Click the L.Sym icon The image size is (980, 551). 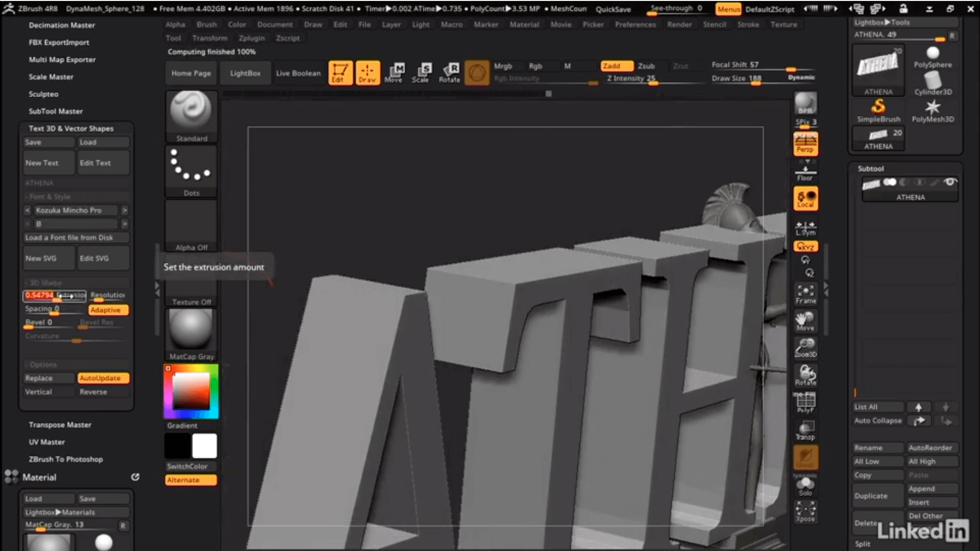(805, 228)
